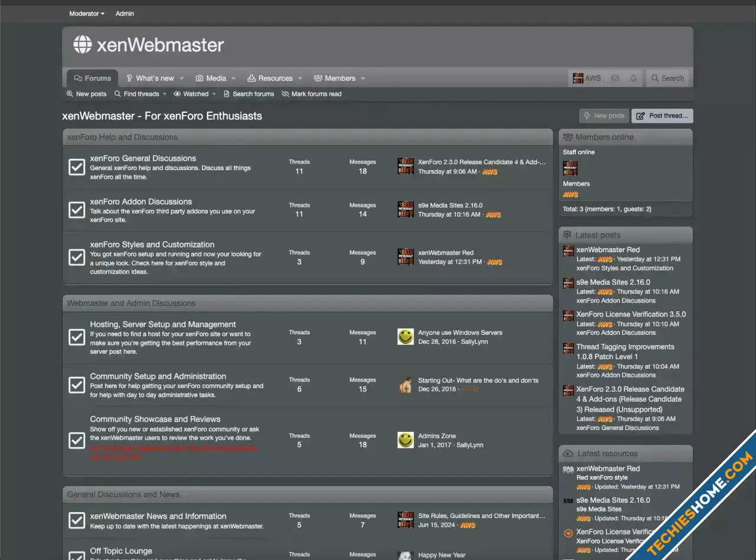The width and height of the screenshot is (756, 560).
Task: Switch to the Resources tab
Action: (x=270, y=78)
